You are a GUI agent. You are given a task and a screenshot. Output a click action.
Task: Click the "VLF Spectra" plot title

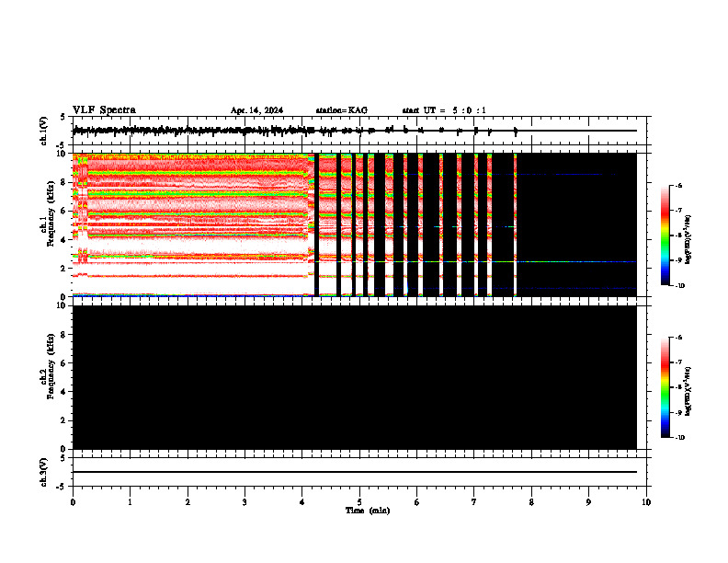[104, 110]
